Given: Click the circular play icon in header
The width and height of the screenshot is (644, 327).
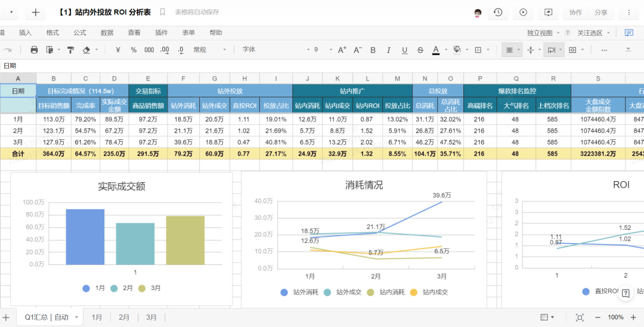Looking at the screenshot, I should coord(524,13).
